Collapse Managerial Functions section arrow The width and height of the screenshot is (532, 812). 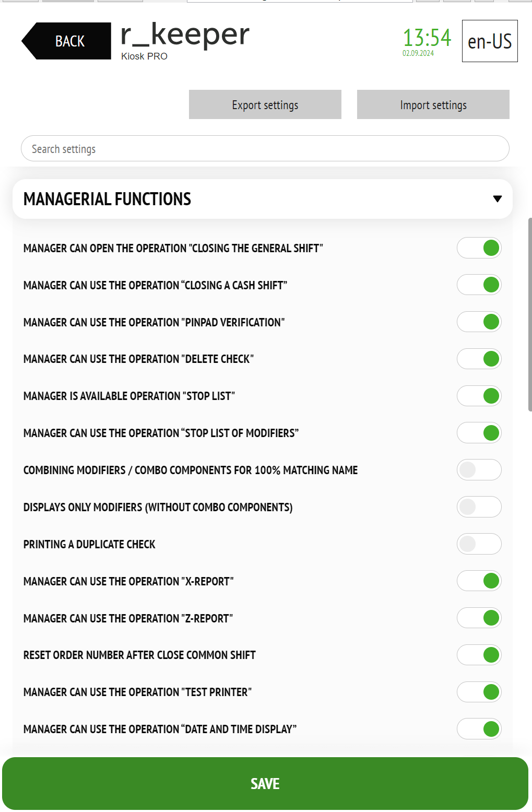pos(498,199)
